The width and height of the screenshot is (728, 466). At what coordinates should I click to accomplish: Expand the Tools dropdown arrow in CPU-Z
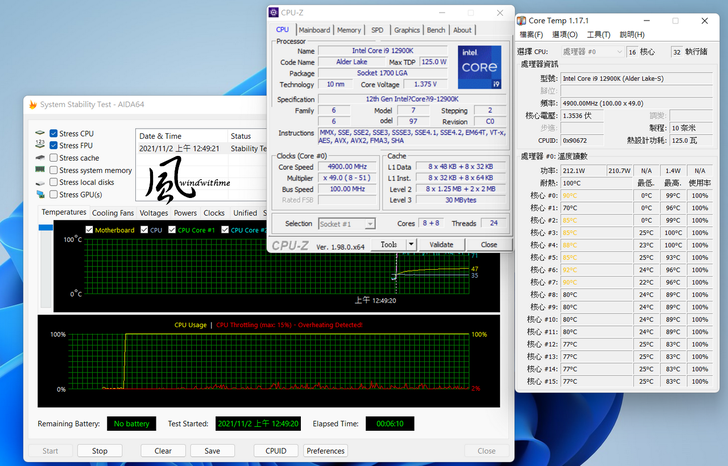pyautogui.click(x=410, y=244)
